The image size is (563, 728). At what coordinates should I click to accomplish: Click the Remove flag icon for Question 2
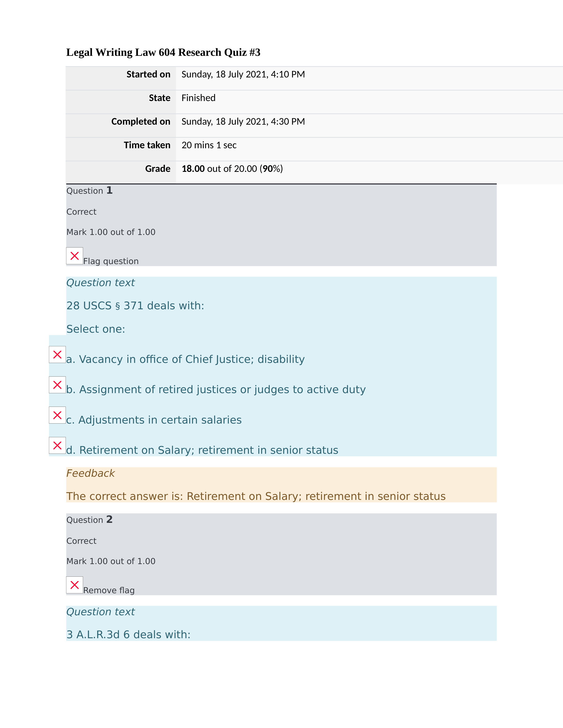74,585
